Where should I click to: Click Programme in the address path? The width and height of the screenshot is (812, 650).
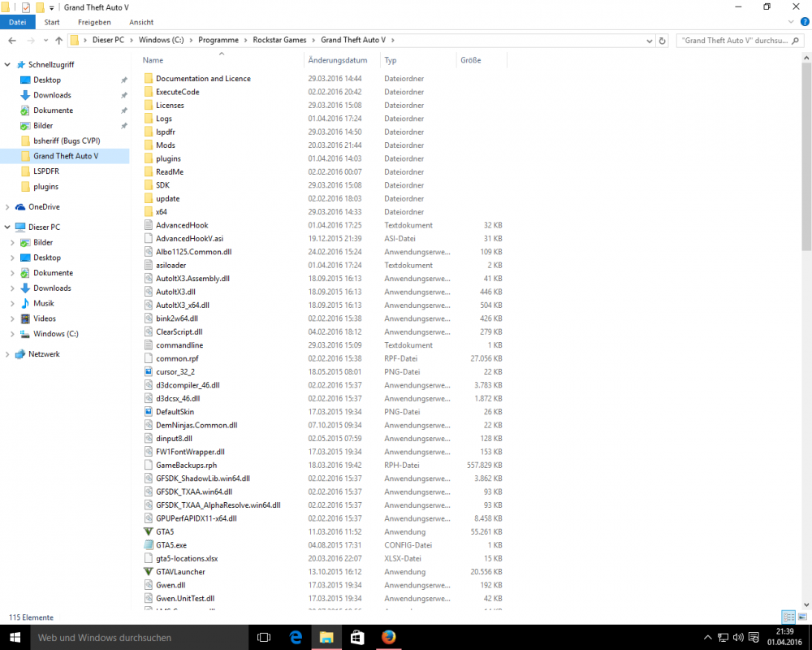(x=218, y=40)
